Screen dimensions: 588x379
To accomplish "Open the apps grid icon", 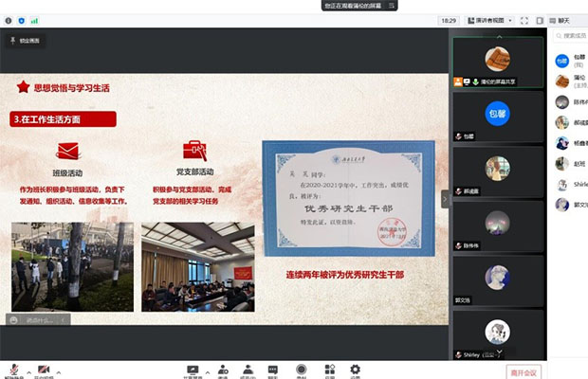I will coord(329,370).
